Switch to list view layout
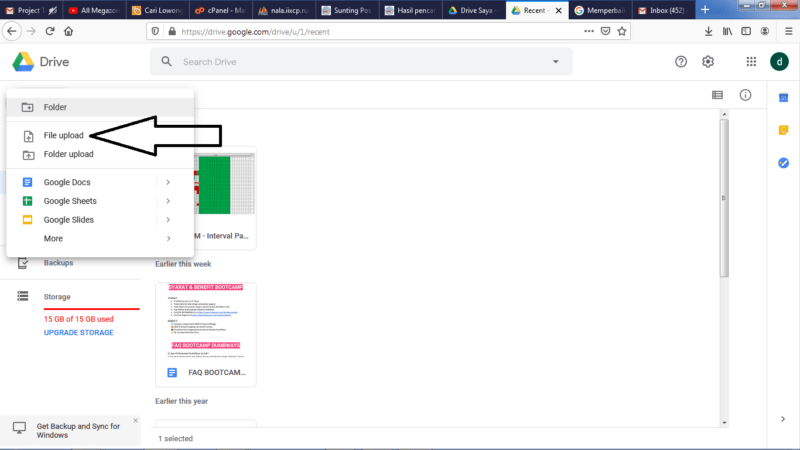The width and height of the screenshot is (800, 450). pos(717,95)
